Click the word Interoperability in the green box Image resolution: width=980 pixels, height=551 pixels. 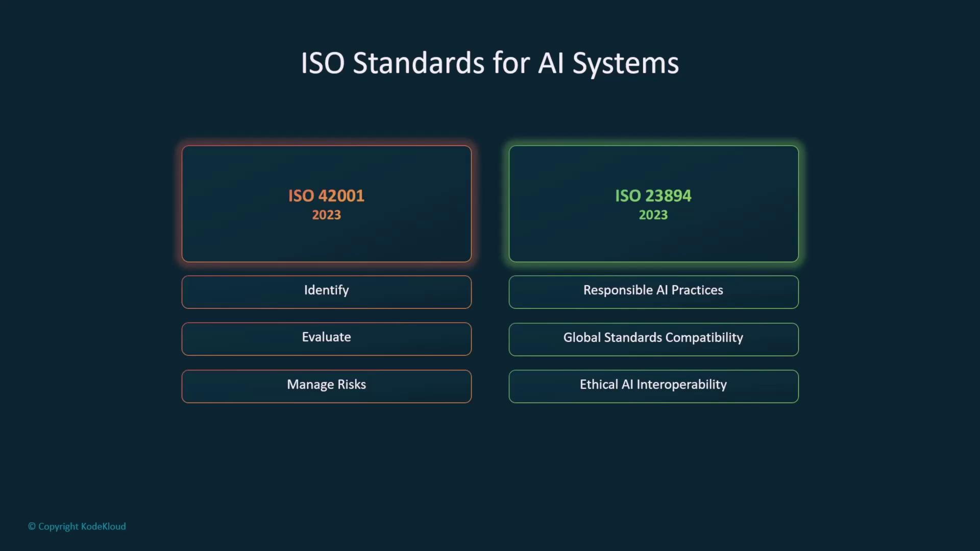point(681,385)
